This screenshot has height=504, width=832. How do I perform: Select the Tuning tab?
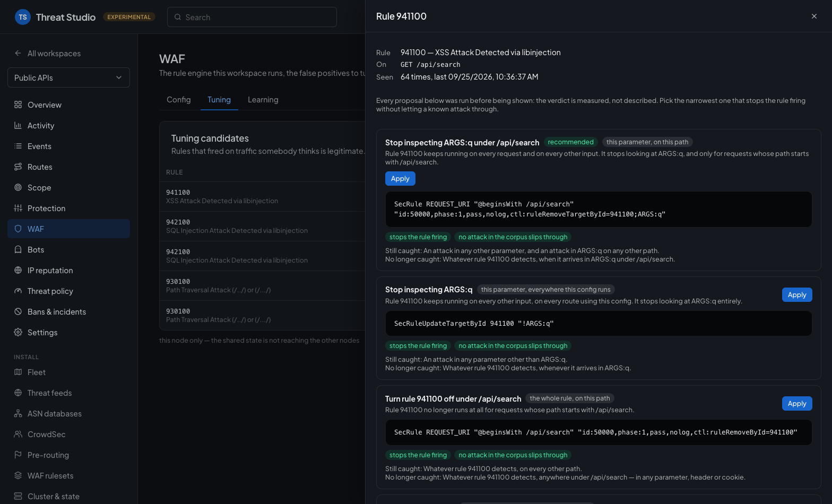click(219, 100)
